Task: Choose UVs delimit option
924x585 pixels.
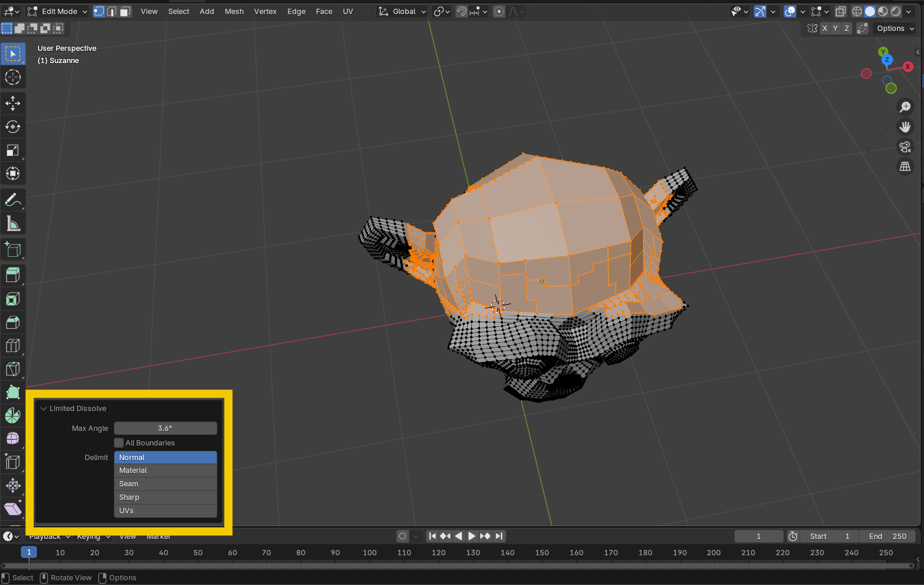Action: pos(165,511)
